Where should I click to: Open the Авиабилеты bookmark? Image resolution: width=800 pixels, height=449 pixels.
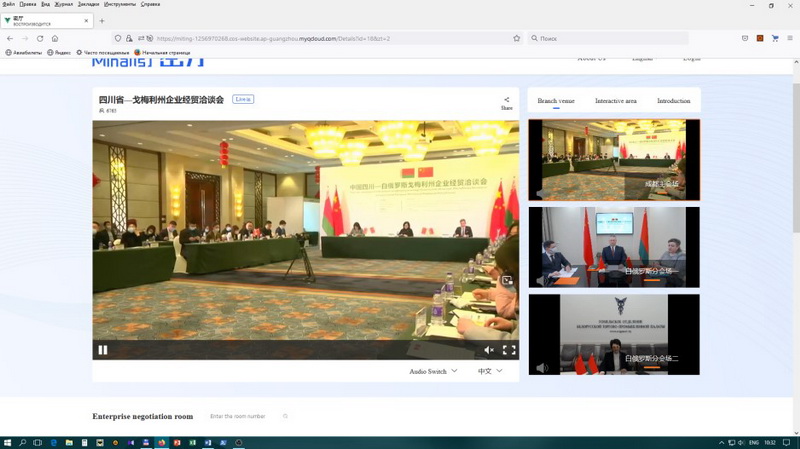click(23, 53)
